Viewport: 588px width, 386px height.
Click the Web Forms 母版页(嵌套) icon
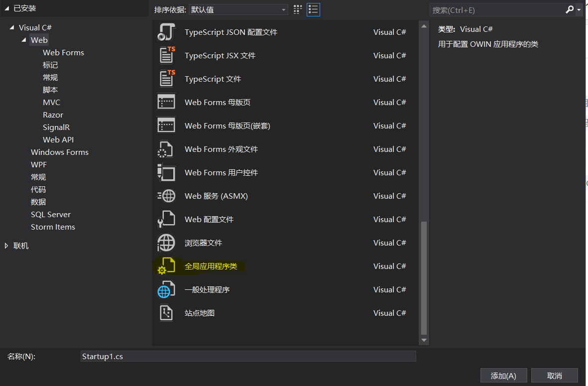point(166,126)
